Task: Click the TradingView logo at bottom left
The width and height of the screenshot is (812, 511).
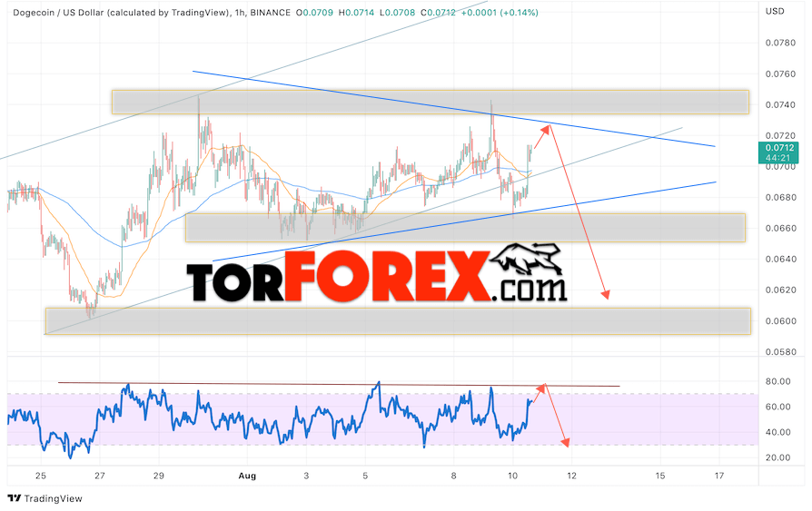Action: point(45,498)
